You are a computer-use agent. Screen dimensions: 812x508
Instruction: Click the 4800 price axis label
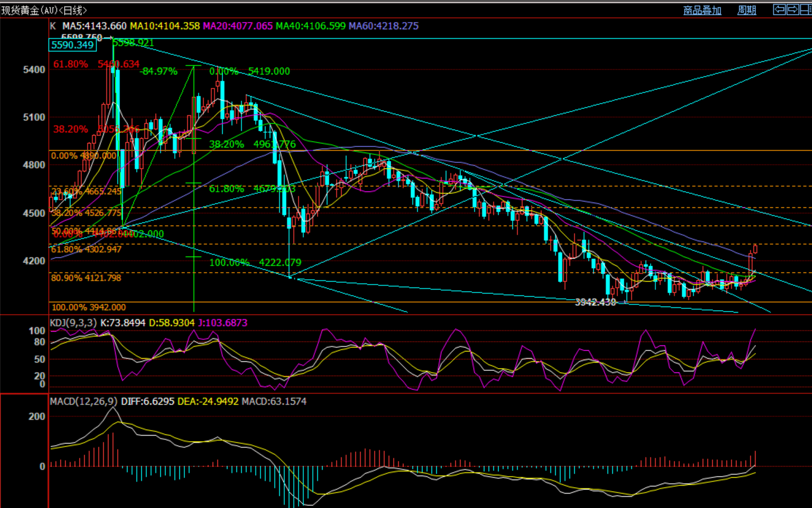34,165
